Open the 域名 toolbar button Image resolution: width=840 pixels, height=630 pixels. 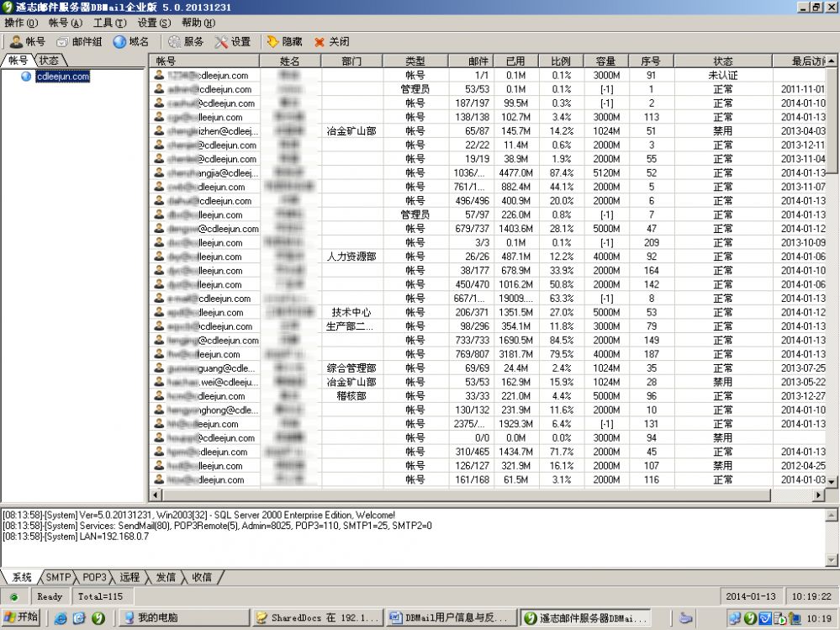[x=131, y=42]
